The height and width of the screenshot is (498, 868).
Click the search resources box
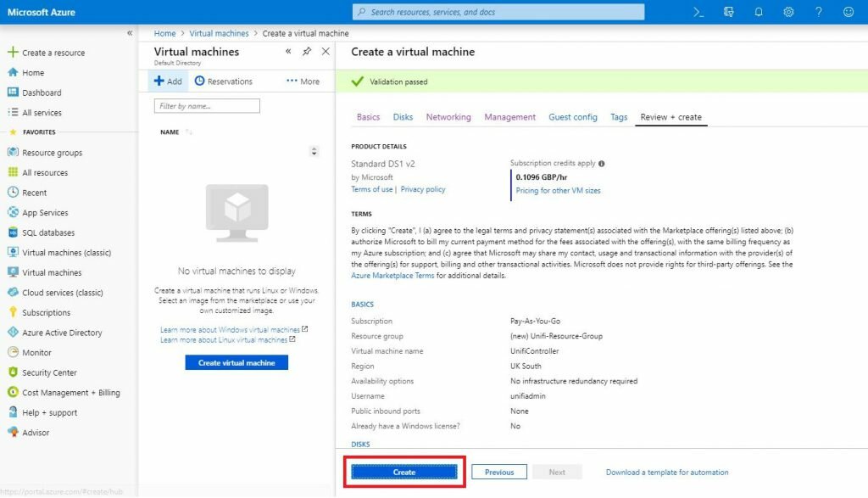[498, 12]
